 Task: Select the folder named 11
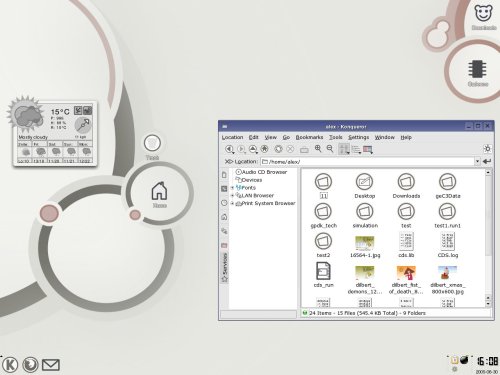click(x=323, y=186)
